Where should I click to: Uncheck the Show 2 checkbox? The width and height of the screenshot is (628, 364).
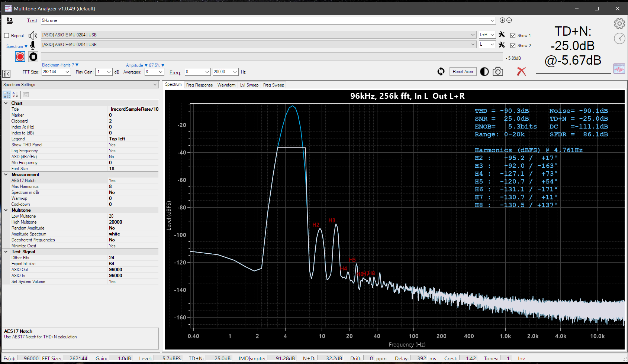click(x=513, y=46)
